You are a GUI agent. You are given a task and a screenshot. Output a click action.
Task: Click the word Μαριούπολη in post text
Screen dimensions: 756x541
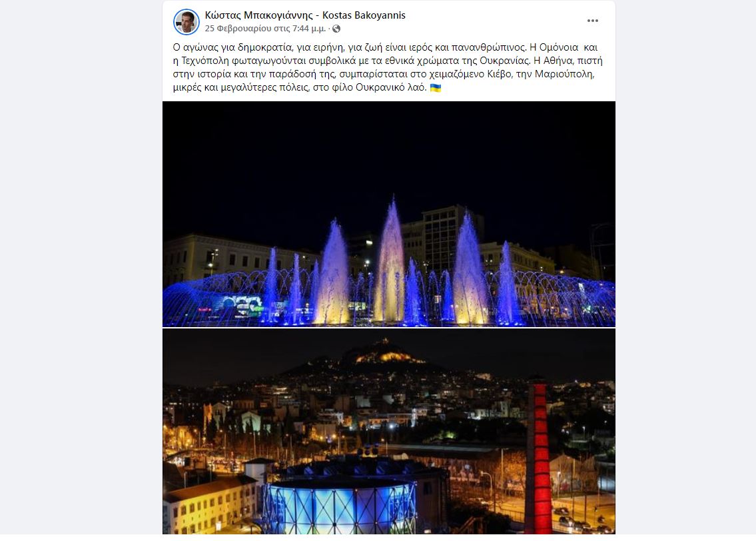[564, 74]
